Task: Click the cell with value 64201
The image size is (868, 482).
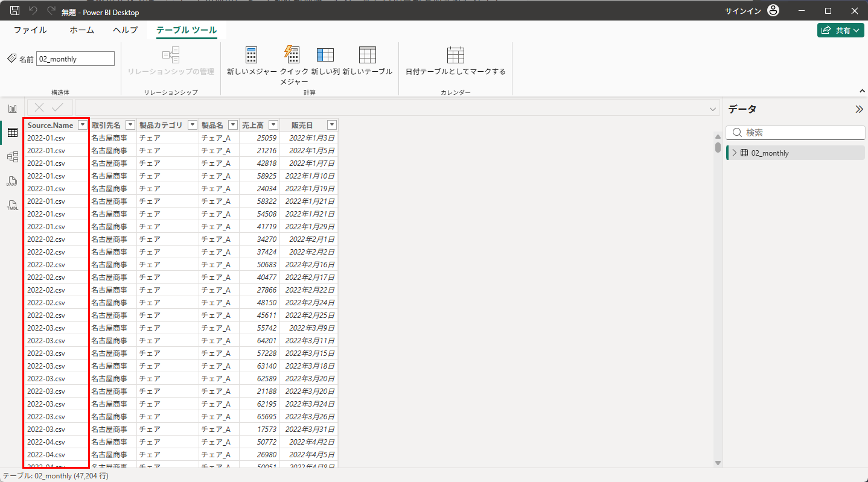Action: click(x=260, y=340)
